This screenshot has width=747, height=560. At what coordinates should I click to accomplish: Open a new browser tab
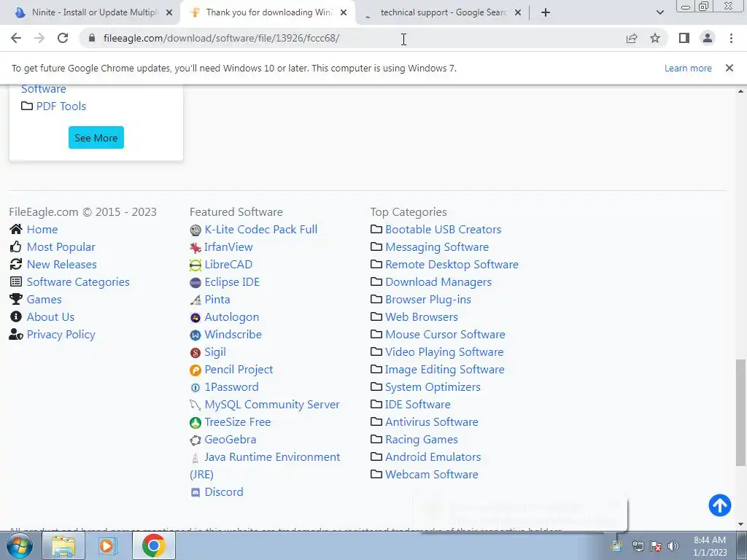[546, 12]
